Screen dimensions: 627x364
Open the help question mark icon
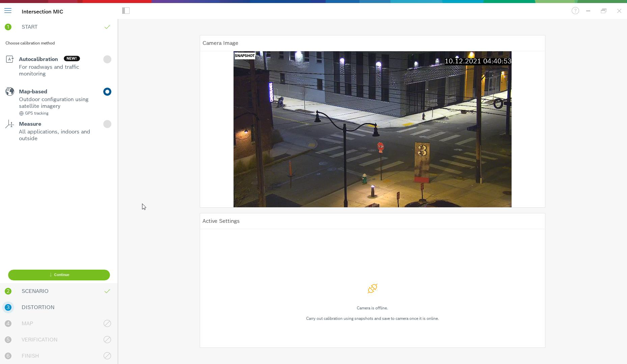[575, 11]
